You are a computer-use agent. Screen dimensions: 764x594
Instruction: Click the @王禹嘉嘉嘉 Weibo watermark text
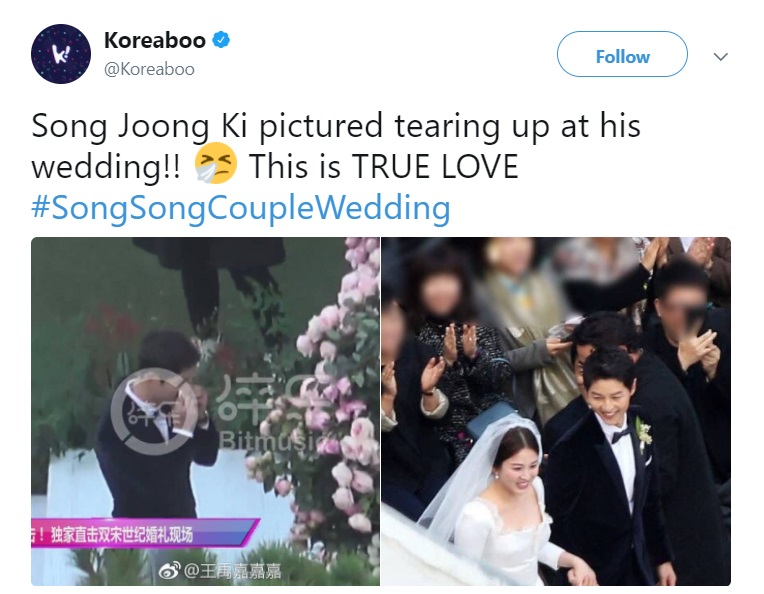pos(232,571)
